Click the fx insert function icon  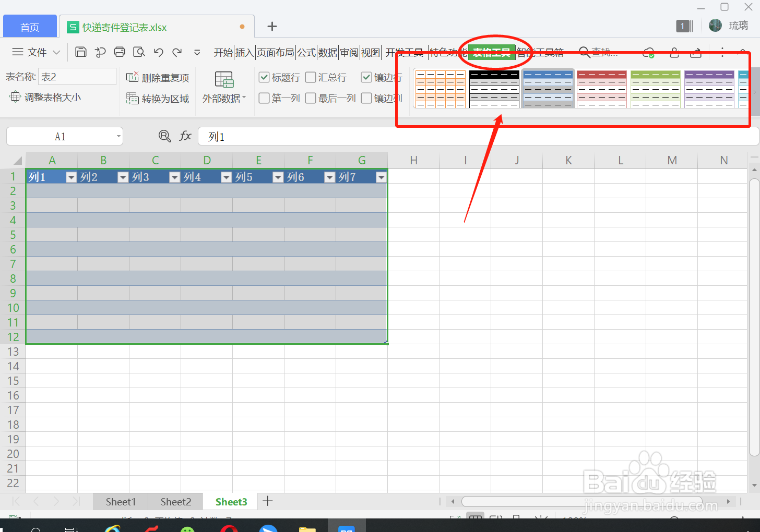pos(185,136)
